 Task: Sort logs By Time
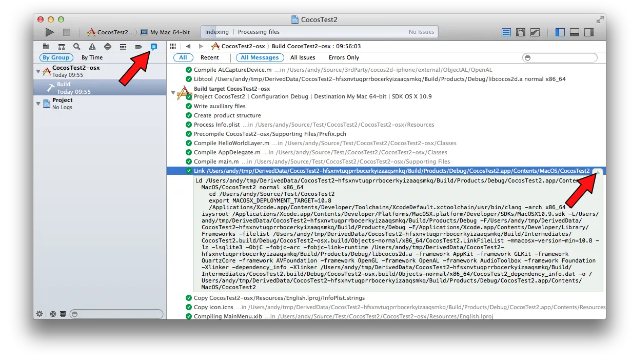point(92,57)
